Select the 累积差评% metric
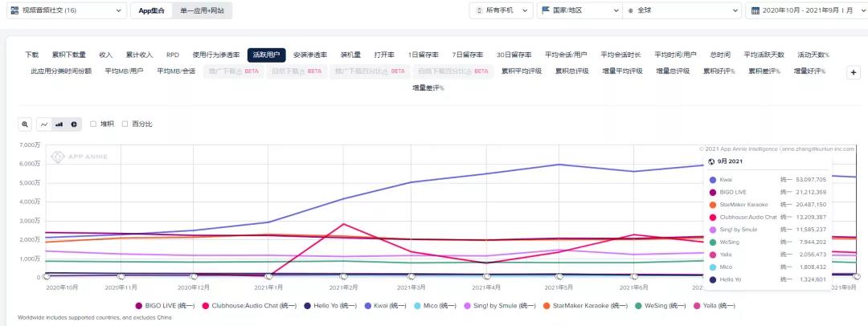The image size is (868, 326). pyautogui.click(x=764, y=71)
